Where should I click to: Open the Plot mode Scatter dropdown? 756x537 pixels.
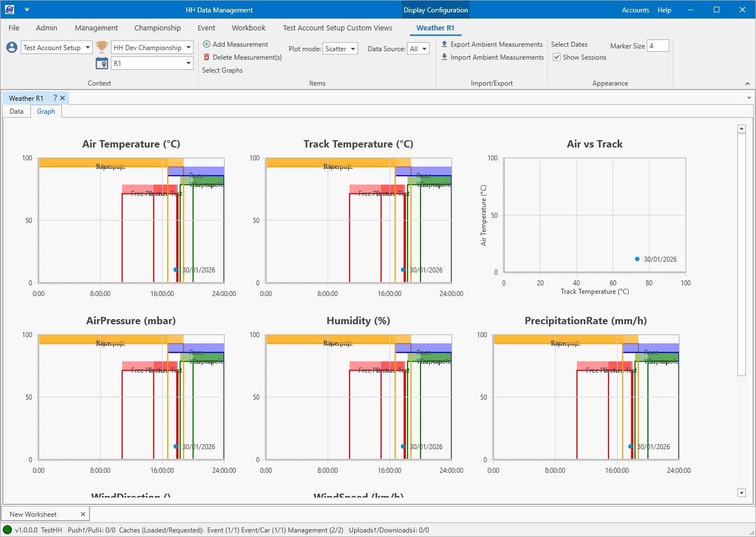point(341,49)
